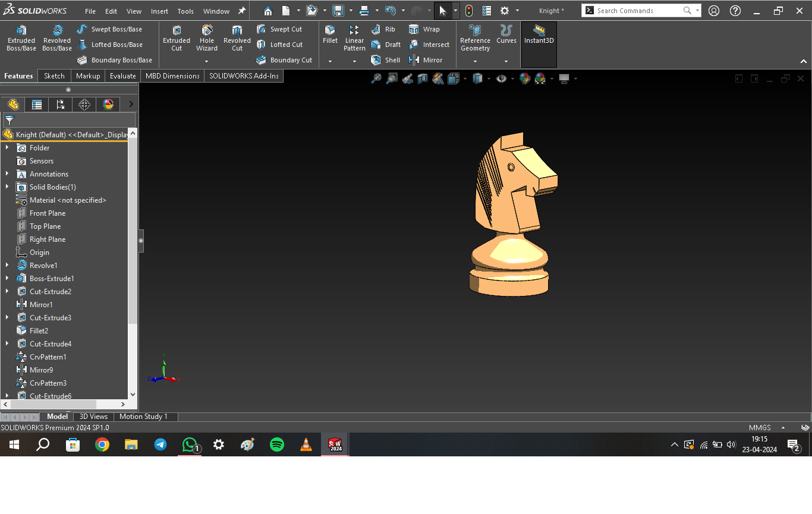Click the Zoom to Area icon

pos(392,78)
